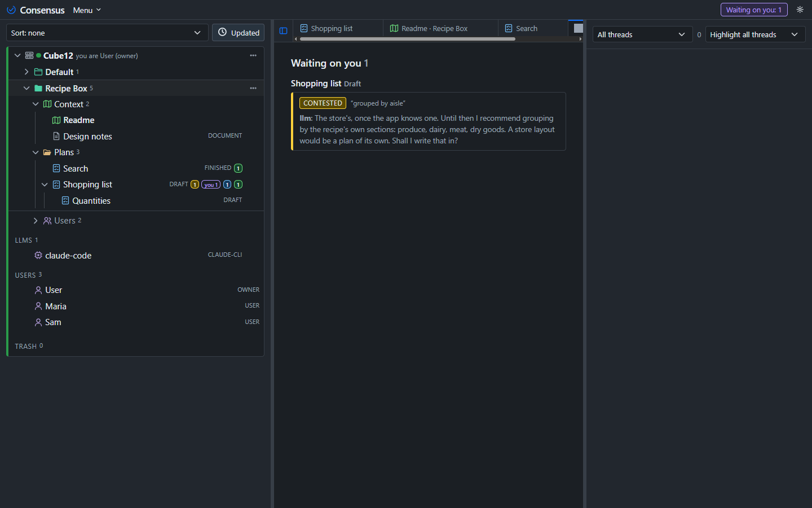Click the Waiting on you: 1 button
Viewport: 812px width, 508px height.
pyautogui.click(x=754, y=10)
